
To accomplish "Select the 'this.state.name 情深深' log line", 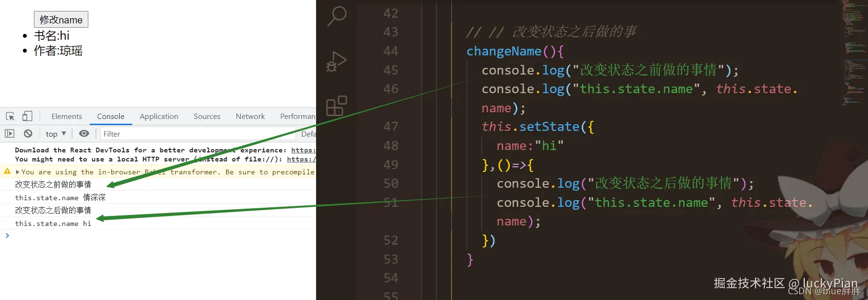I will tap(60, 197).
